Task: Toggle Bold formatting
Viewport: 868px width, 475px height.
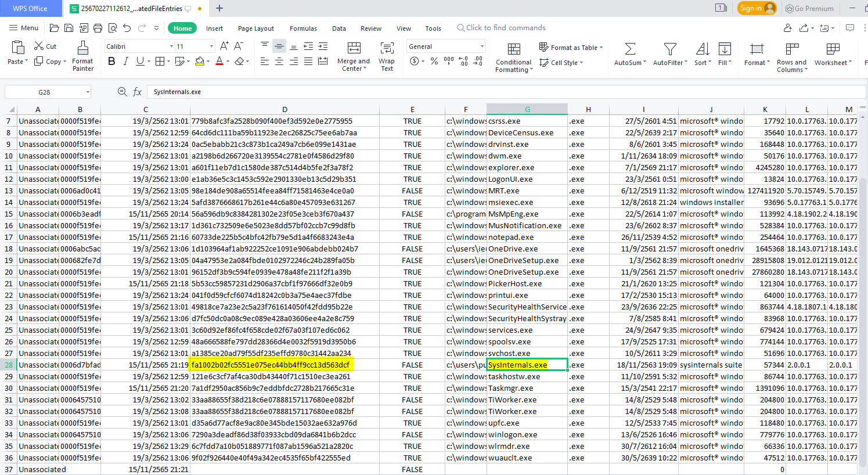Action: click(x=111, y=62)
